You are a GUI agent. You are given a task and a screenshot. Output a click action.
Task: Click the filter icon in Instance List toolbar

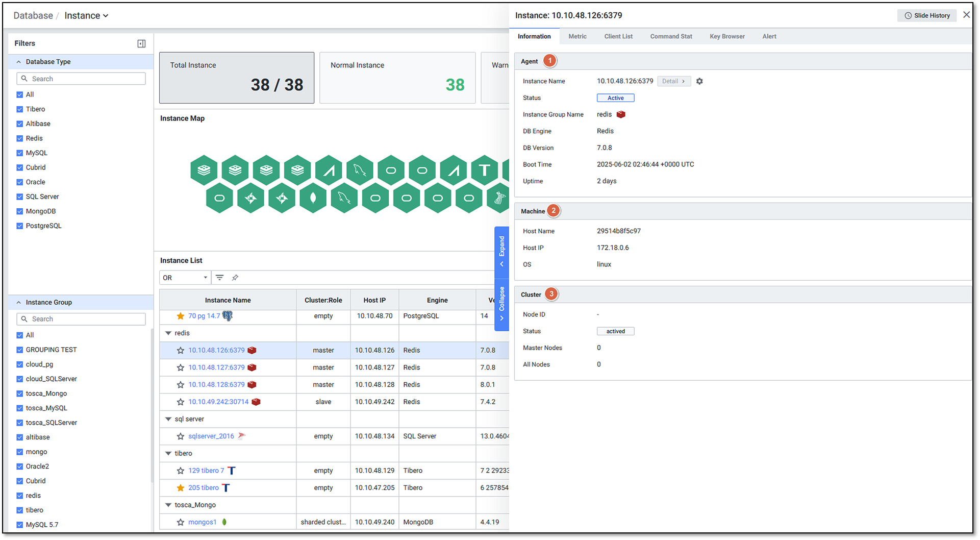click(219, 278)
